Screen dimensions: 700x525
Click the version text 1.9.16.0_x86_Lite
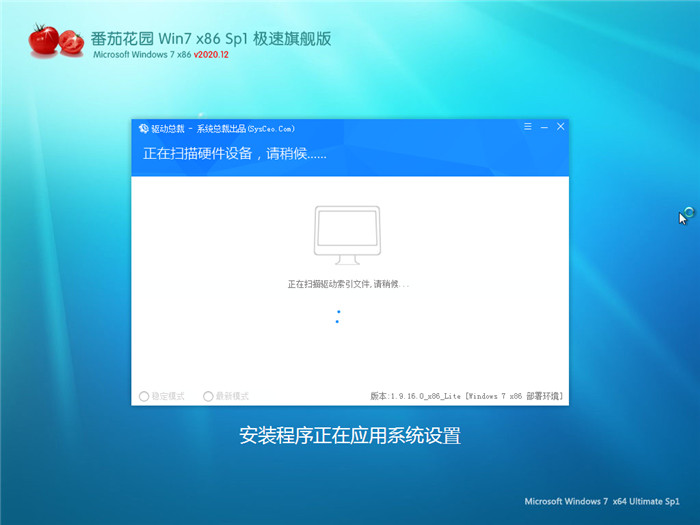pyautogui.click(x=425, y=396)
